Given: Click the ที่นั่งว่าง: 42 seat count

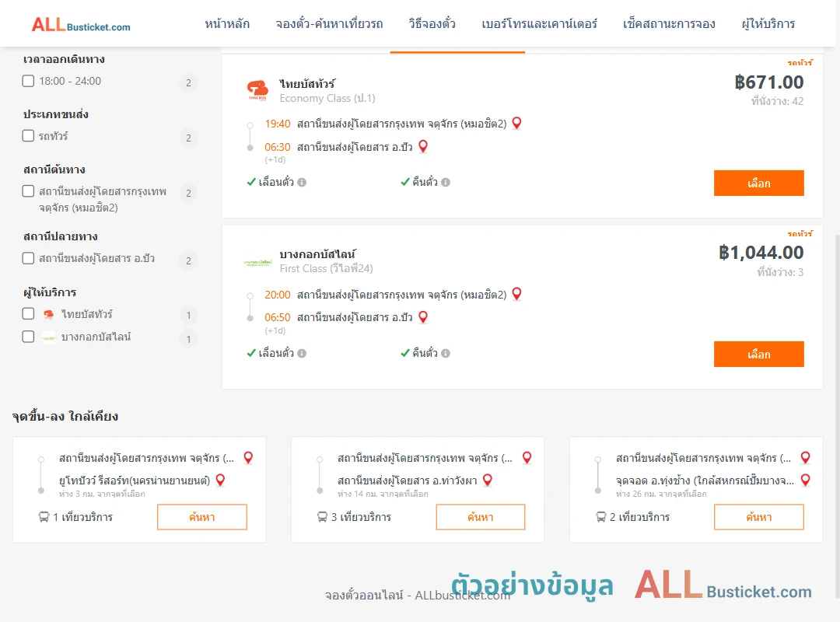Looking at the screenshot, I should coord(777,101).
